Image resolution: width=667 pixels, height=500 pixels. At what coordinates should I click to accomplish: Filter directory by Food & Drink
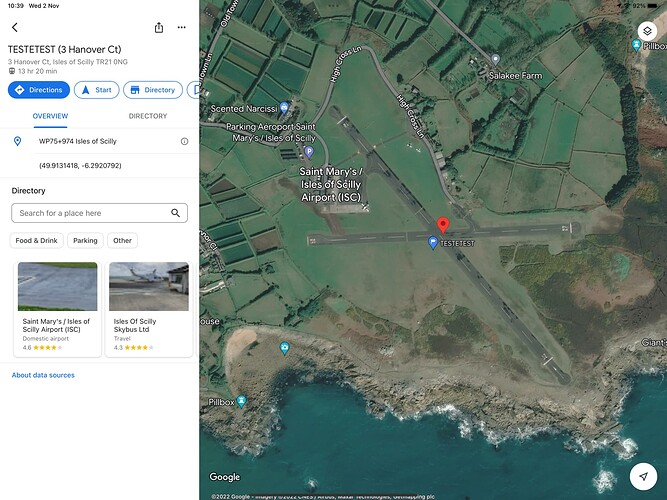point(37,240)
